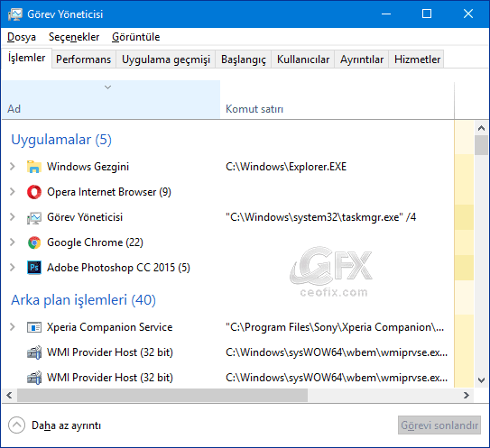Click the sort chevron above the Ad column

coord(107,87)
